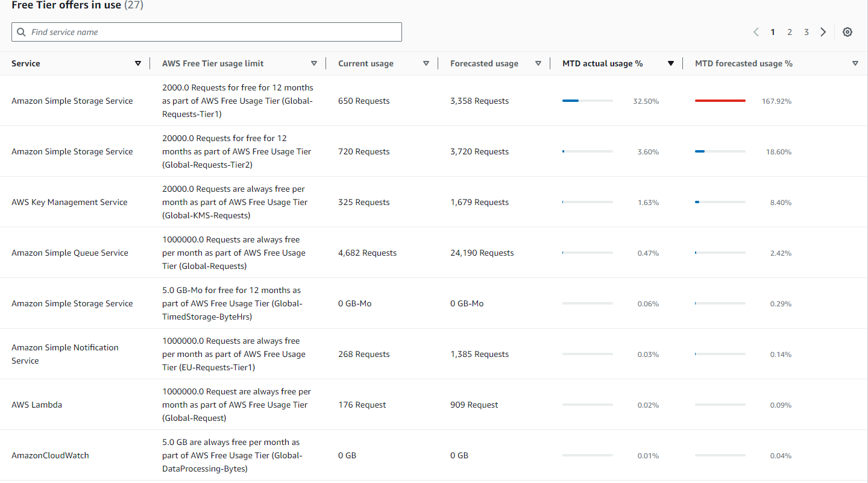This screenshot has width=868, height=483.
Task: Click the Global-Requests-Tier2 usage limit description
Action: (x=237, y=151)
